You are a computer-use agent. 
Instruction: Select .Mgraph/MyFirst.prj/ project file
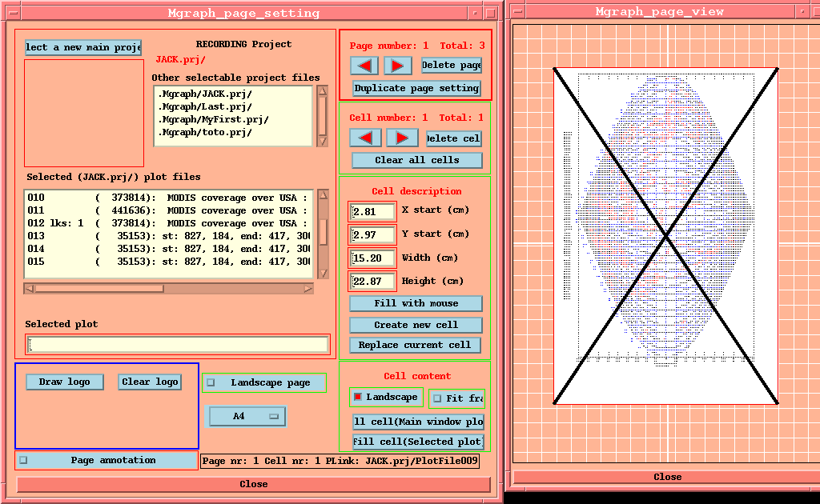click(x=213, y=120)
